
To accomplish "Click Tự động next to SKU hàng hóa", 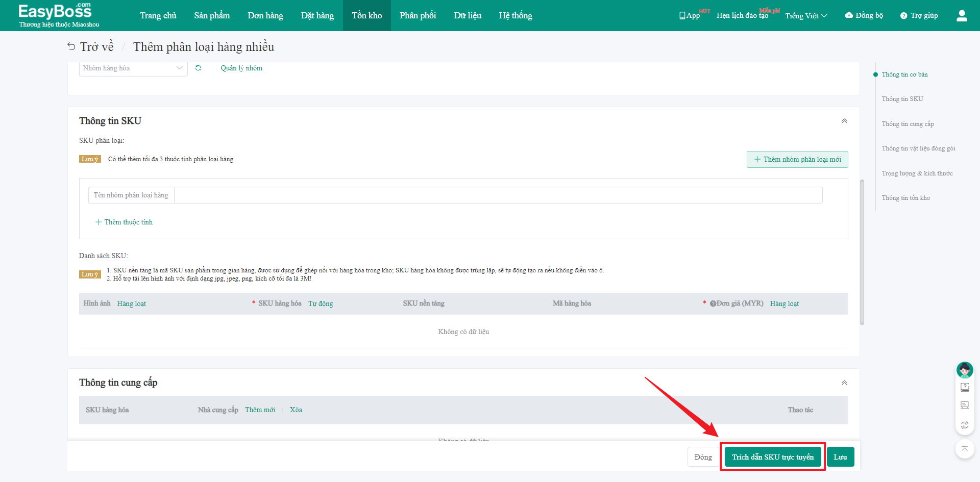I will pyautogui.click(x=321, y=303).
